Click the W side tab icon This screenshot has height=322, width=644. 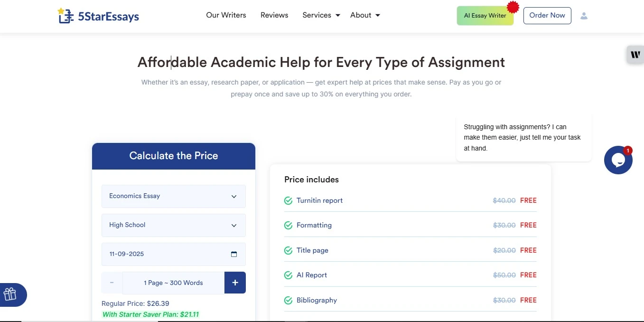coord(635,55)
